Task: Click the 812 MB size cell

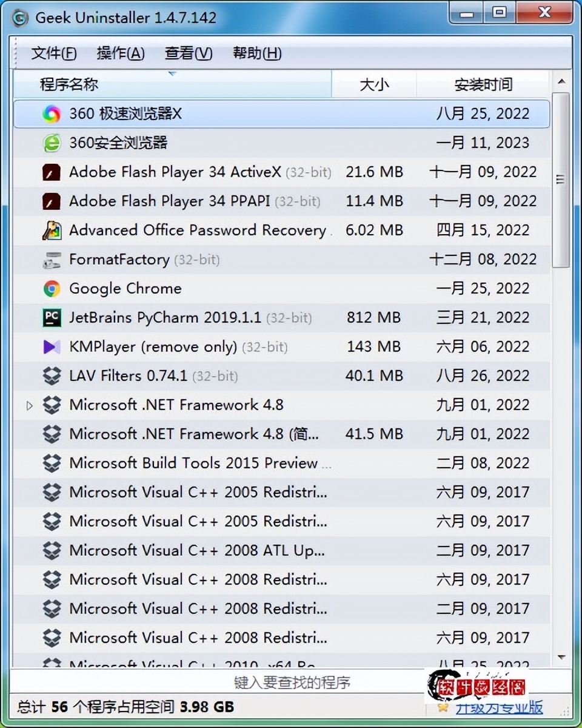Action: [374, 318]
